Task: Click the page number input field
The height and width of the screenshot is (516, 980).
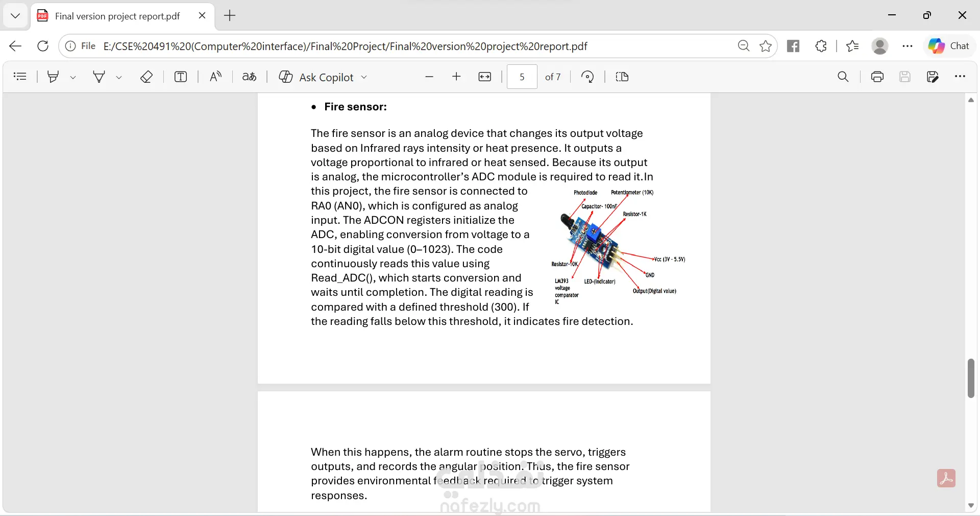Action: click(522, 77)
